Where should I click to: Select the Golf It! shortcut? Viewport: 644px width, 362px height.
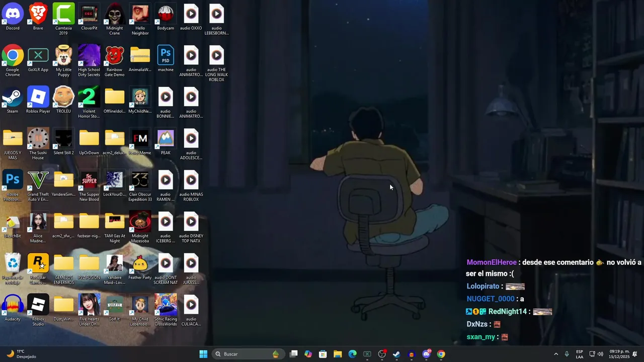115,309
